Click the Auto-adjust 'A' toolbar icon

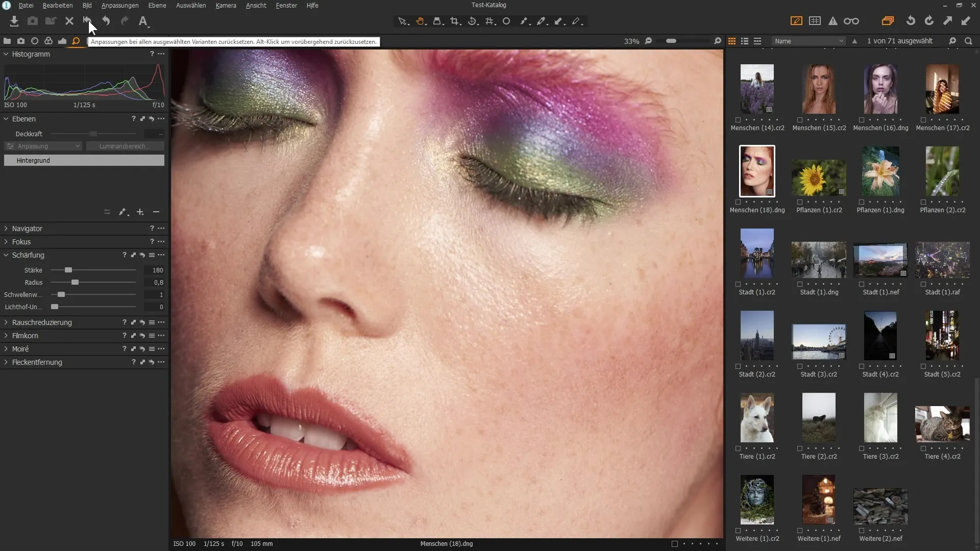[143, 21]
